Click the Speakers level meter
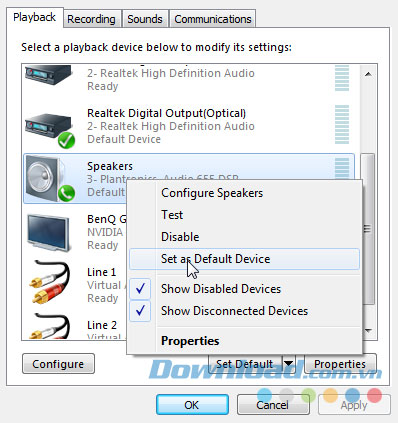The height and width of the screenshot is (423, 398). tap(342, 169)
